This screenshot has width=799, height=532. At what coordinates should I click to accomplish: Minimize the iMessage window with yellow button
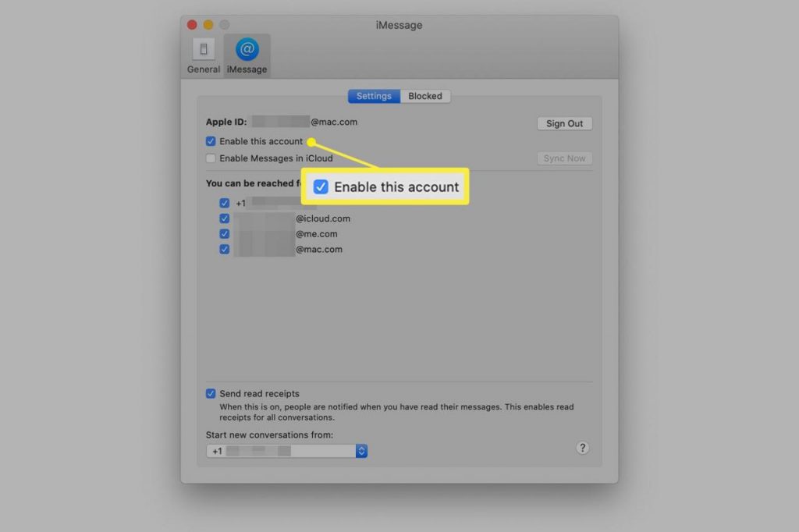click(x=208, y=24)
